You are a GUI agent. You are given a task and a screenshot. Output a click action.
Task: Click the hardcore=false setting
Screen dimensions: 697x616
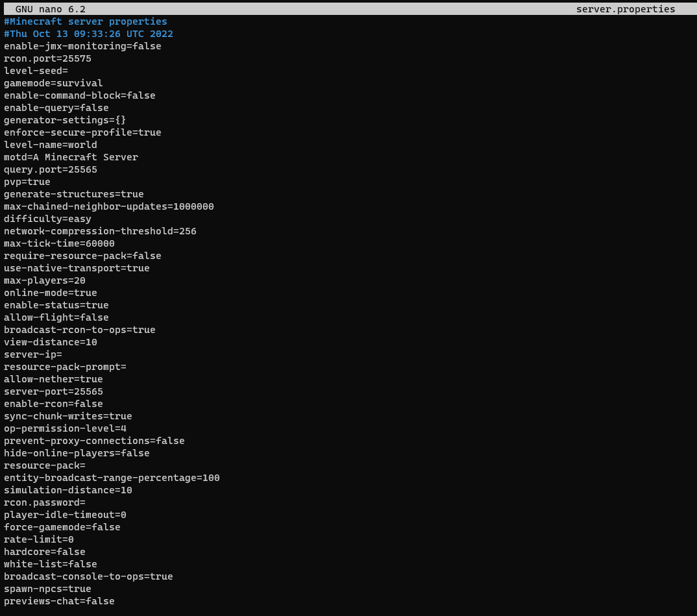click(x=44, y=552)
